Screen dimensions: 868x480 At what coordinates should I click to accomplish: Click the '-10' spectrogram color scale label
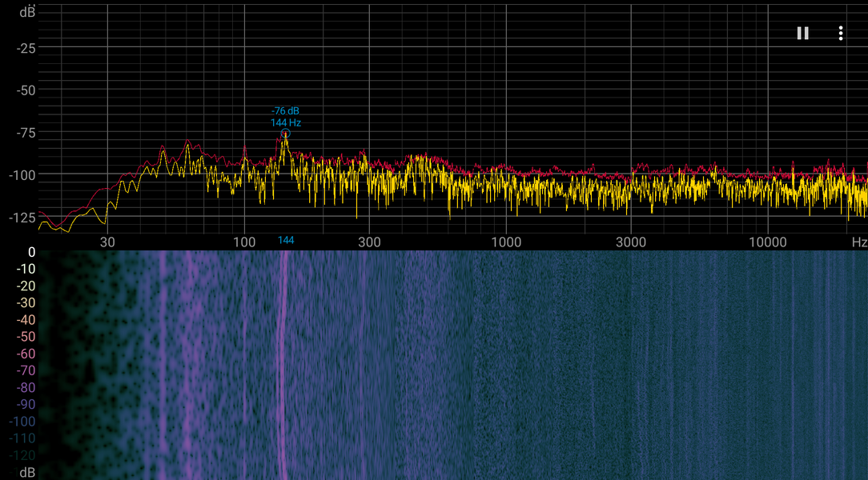(26, 270)
